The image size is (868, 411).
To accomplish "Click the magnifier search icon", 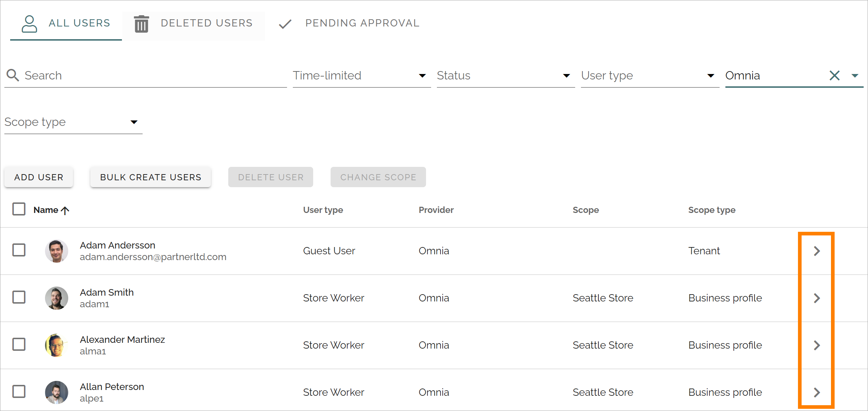I will (x=13, y=75).
